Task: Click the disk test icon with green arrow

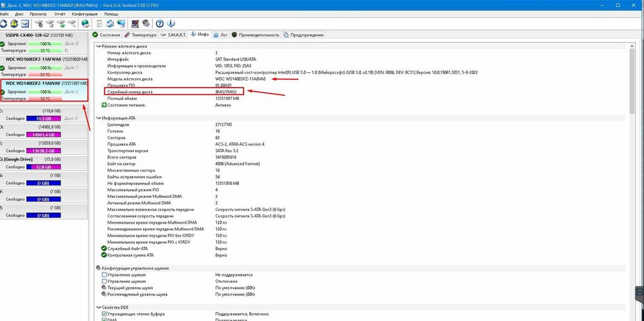Action: [61, 23]
